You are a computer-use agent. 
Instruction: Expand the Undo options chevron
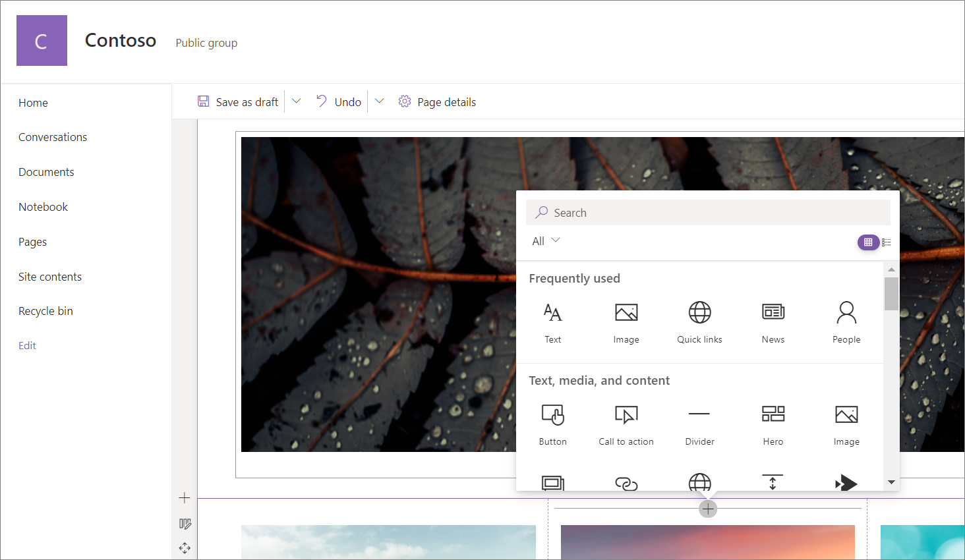(x=379, y=101)
